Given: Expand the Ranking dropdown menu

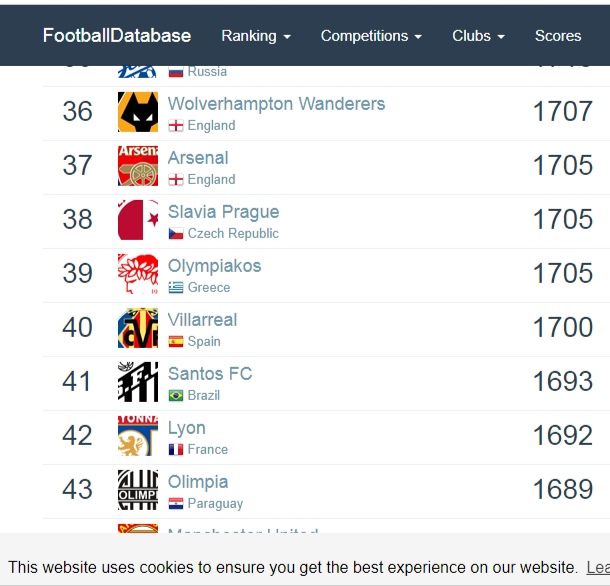Looking at the screenshot, I should pos(256,36).
